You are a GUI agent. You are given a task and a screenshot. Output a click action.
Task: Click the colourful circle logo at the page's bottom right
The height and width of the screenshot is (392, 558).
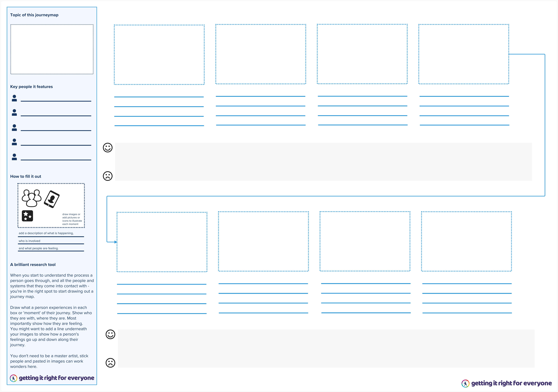point(465,383)
